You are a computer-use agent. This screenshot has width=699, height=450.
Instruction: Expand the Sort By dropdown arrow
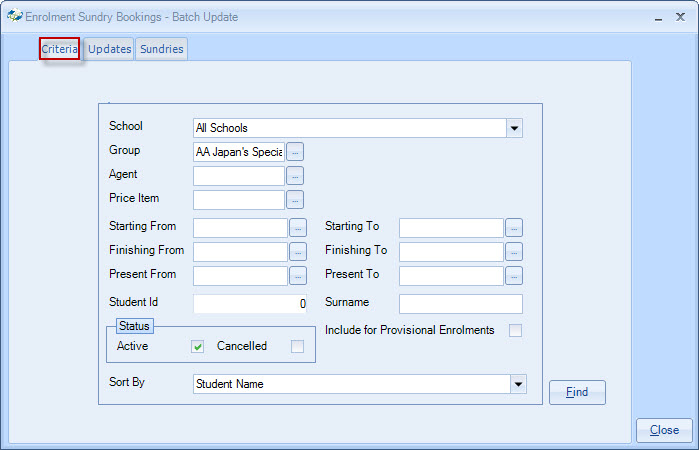pos(517,383)
